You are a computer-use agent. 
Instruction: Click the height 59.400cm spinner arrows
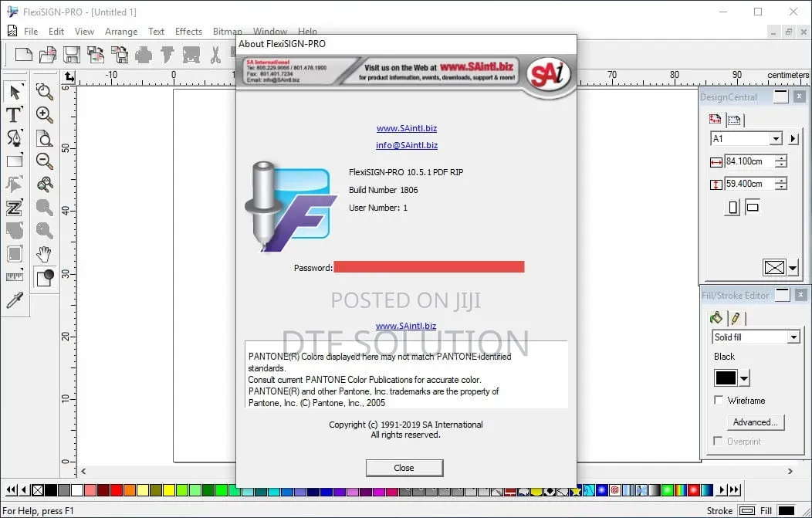coord(781,184)
